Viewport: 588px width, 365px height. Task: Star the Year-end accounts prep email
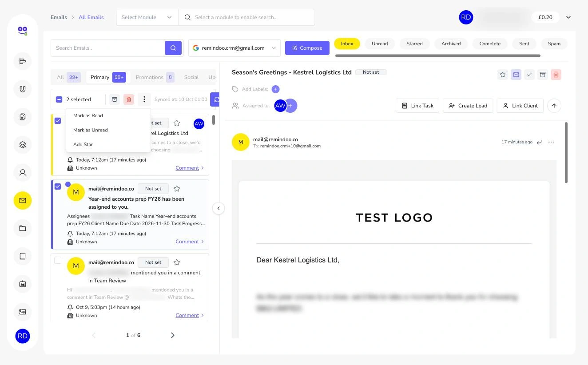tap(177, 189)
